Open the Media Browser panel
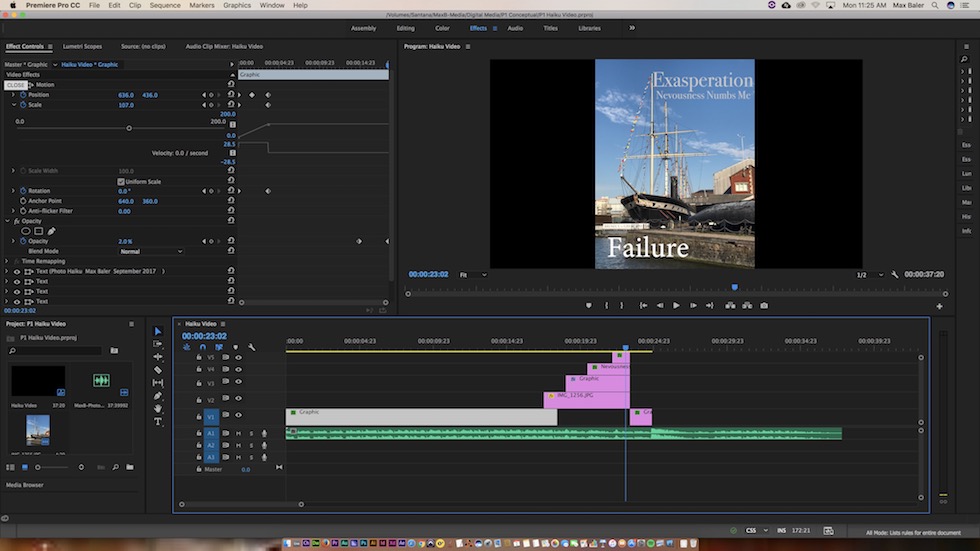980x551 pixels. click(24, 485)
